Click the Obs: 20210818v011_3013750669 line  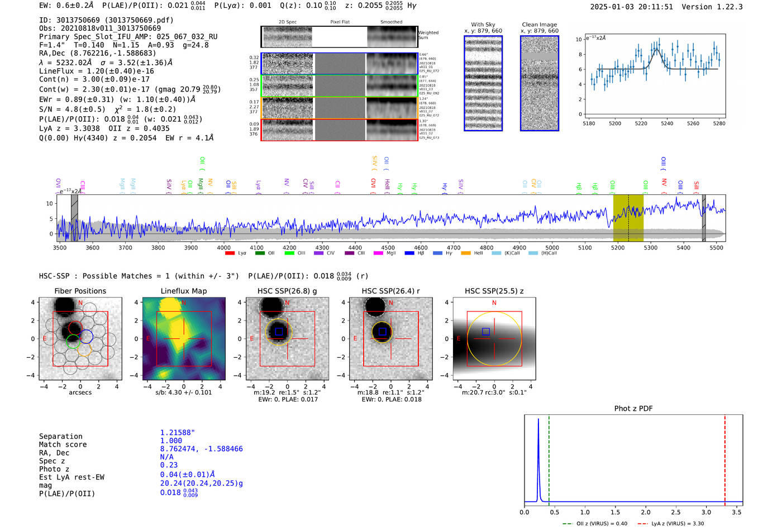[100, 28]
